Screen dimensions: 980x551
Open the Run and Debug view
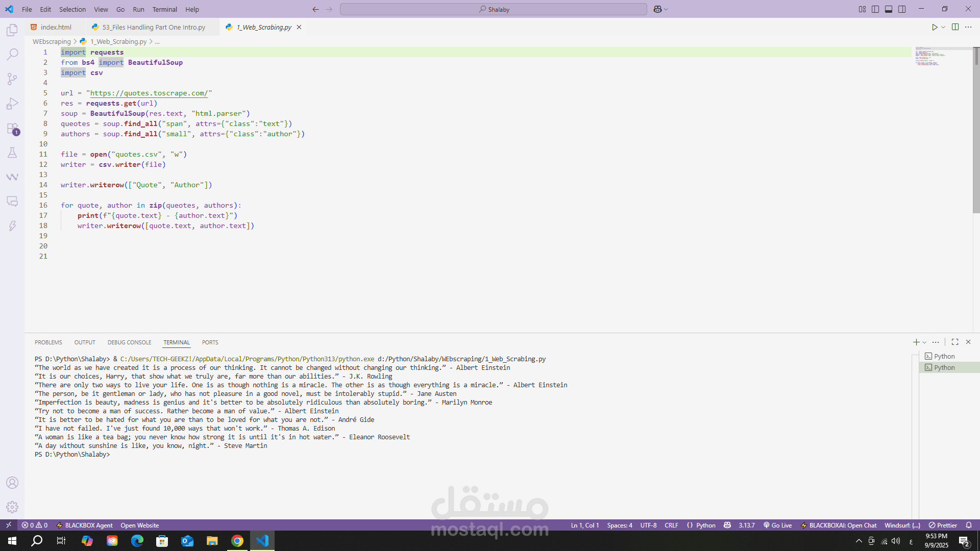coord(12,104)
